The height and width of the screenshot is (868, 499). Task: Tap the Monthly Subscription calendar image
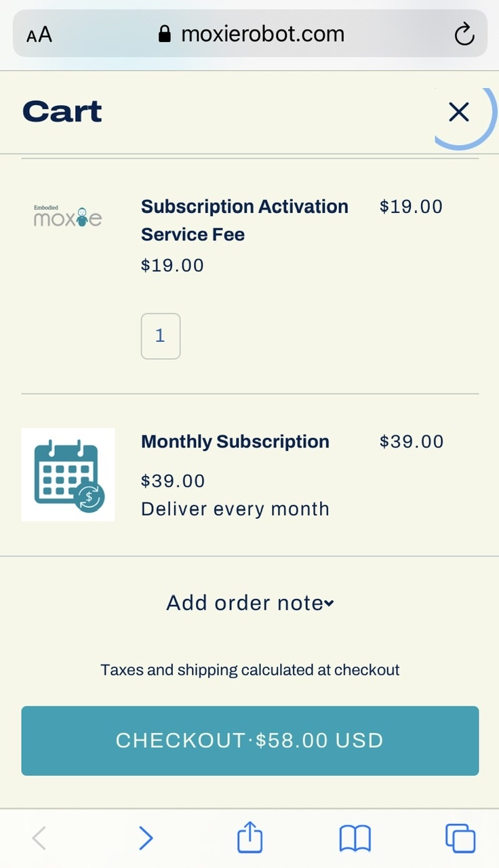pyautogui.click(x=68, y=475)
